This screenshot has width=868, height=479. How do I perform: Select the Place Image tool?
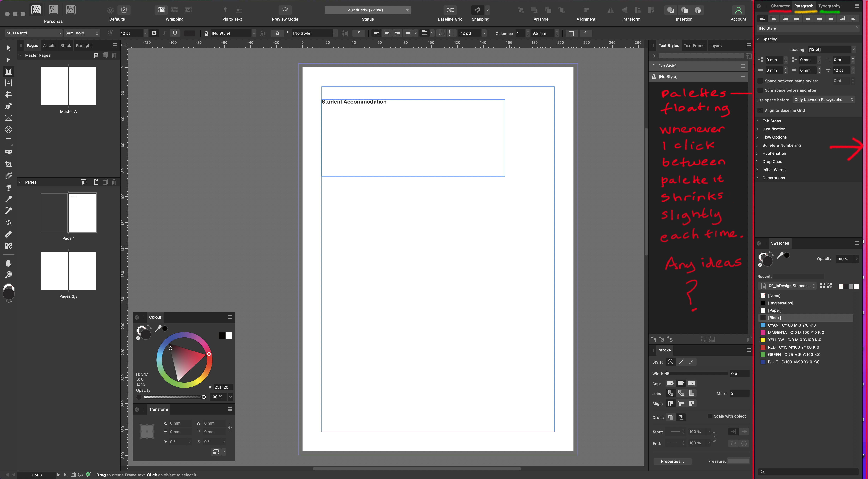[x=8, y=153]
